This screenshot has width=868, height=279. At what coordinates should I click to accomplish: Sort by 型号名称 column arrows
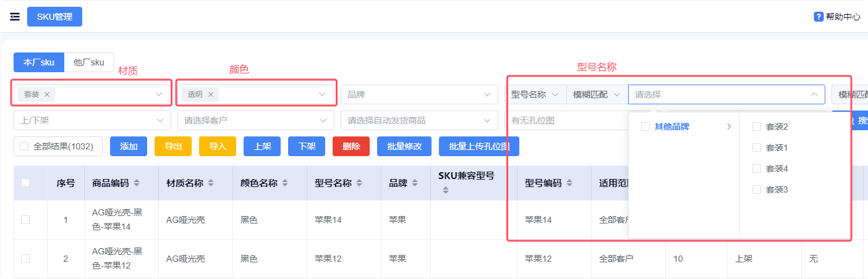[359, 183]
